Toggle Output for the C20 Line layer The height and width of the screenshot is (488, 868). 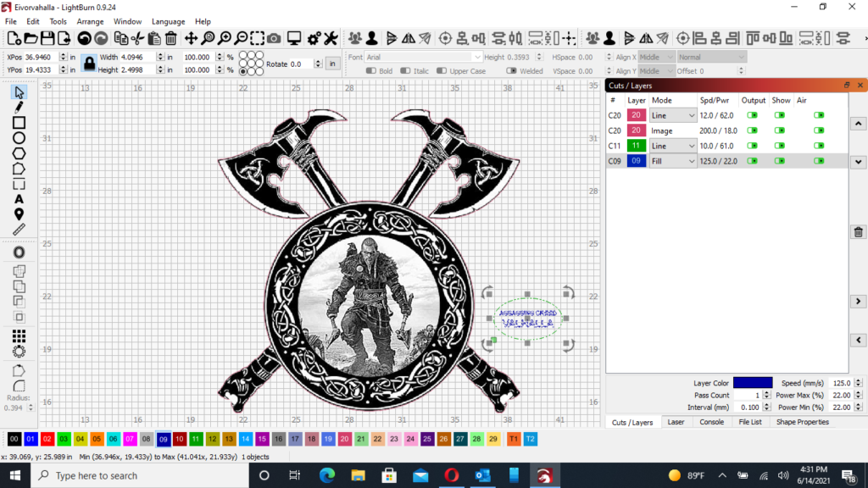(x=753, y=115)
